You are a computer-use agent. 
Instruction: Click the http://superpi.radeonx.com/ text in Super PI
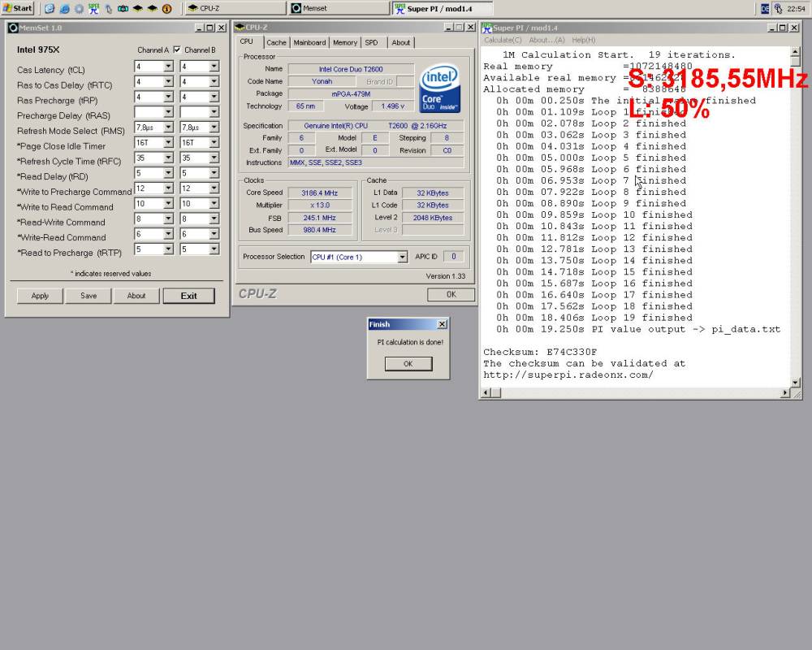568,375
